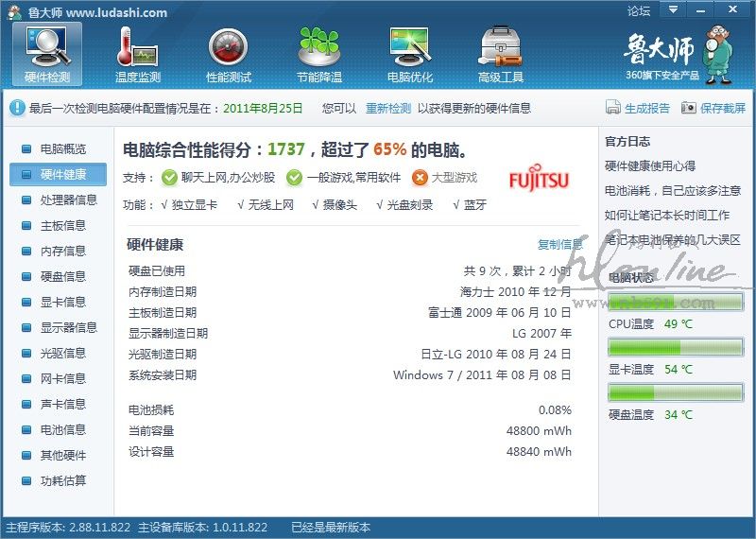
Task: Open the 硬件健康使用心得 log article
Action: coord(649,165)
